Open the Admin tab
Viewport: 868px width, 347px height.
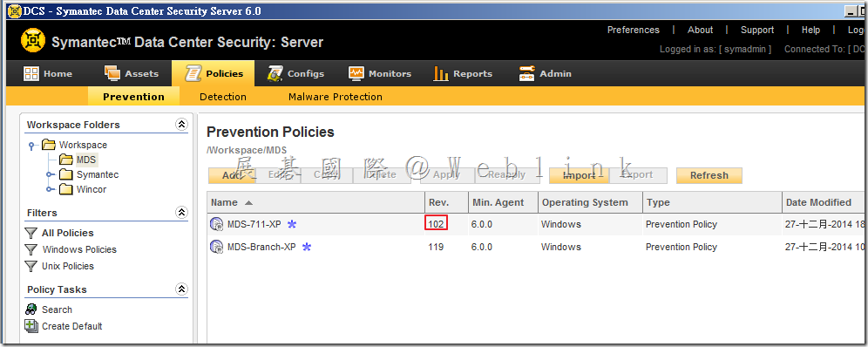tap(545, 73)
